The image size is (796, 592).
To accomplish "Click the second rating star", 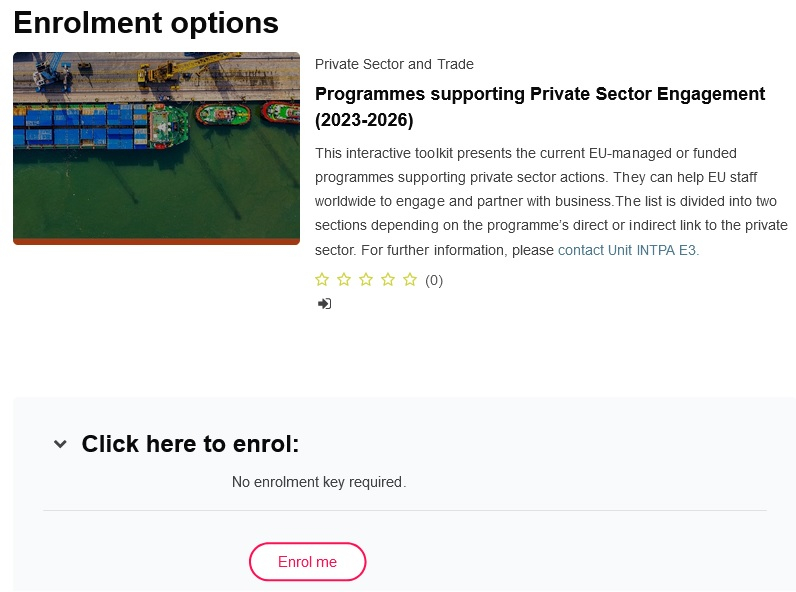I will [x=344, y=280].
